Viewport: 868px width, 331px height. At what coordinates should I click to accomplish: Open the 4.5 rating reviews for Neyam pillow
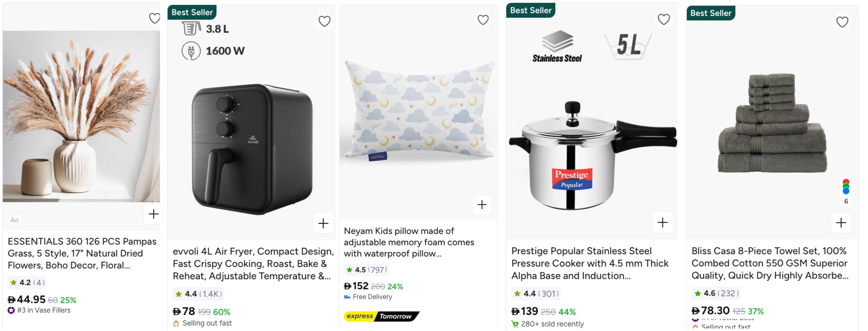click(x=366, y=270)
